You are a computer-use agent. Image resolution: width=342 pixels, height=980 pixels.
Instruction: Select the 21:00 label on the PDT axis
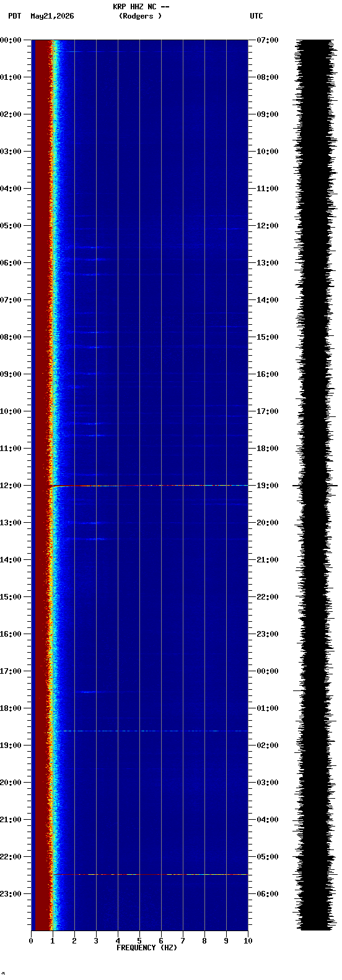point(11,820)
